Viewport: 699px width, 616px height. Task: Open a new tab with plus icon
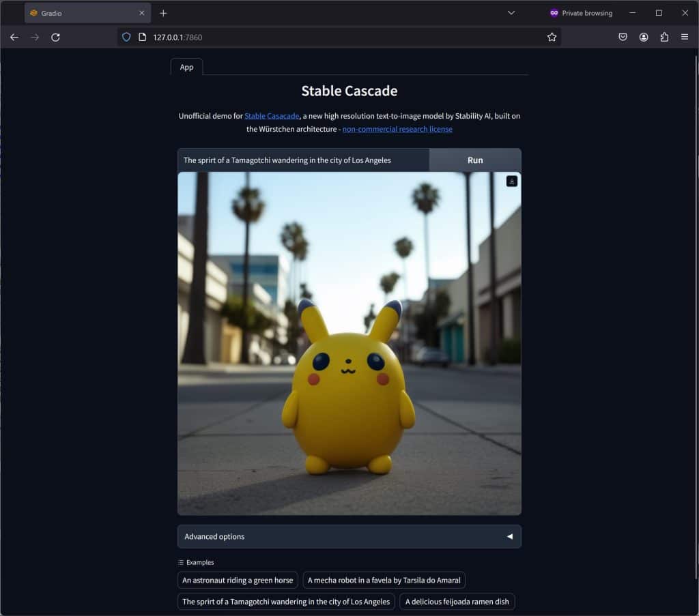click(163, 14)
